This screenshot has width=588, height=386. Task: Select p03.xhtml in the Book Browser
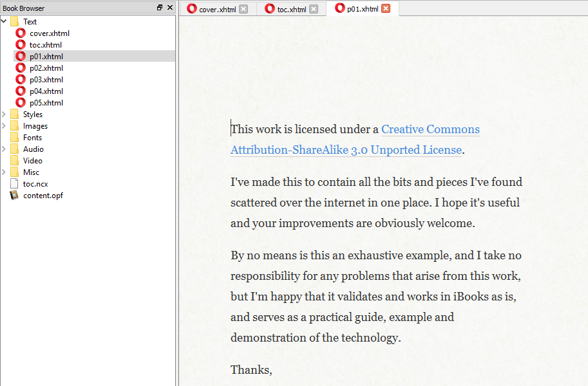point(44,79)
